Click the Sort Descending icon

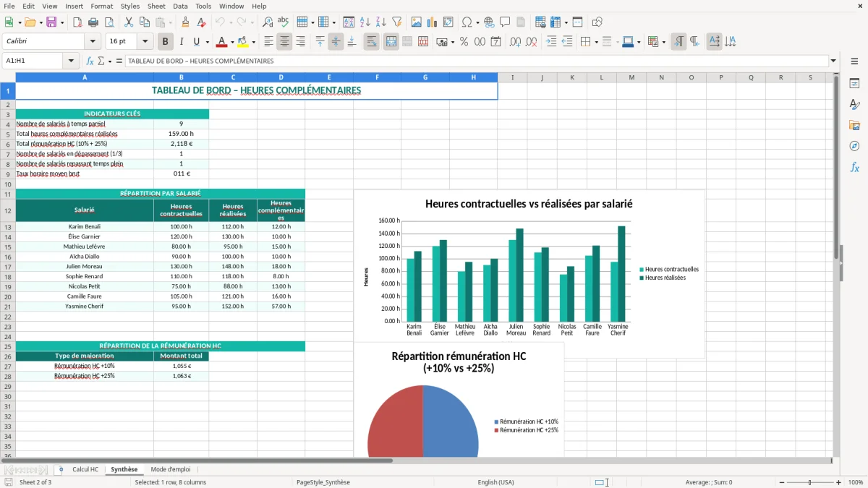(x=381, y=22)
